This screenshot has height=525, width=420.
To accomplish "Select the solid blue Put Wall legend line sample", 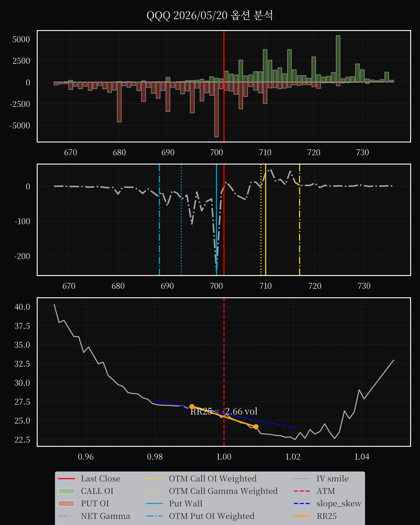I will click(154, 503).
